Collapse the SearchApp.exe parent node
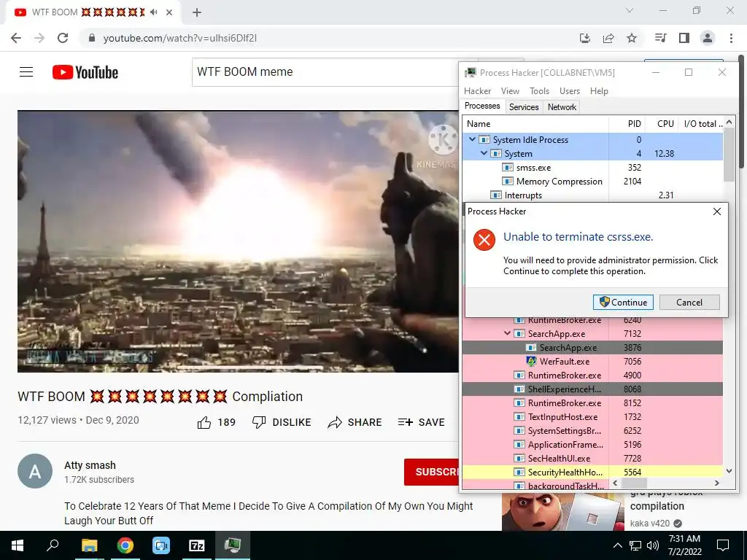 pyautogui.click(x=507, y=333)
